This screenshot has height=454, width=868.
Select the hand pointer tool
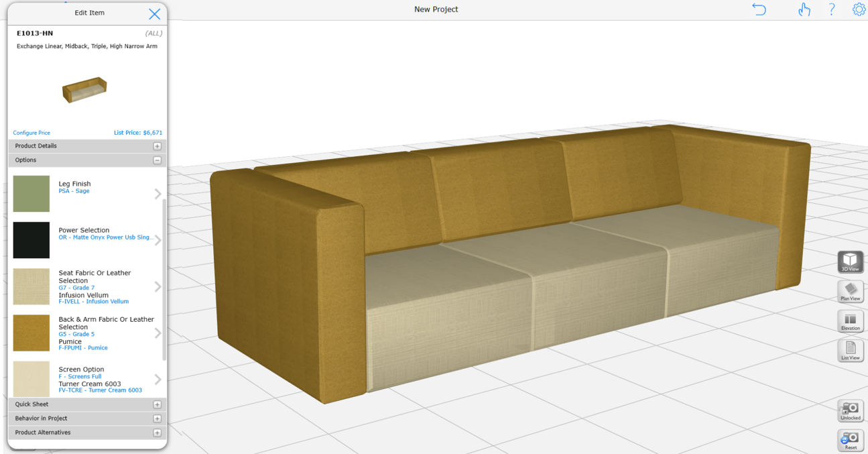(x=804, y=9)
